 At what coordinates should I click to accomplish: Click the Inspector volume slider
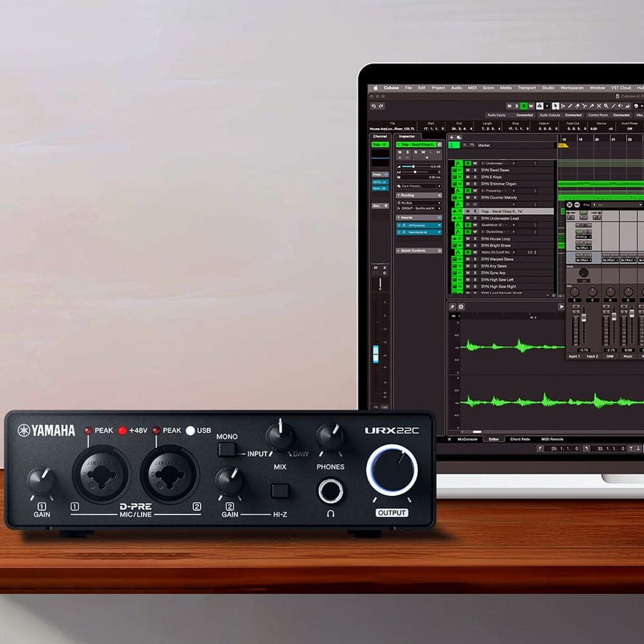coord(414,167)
